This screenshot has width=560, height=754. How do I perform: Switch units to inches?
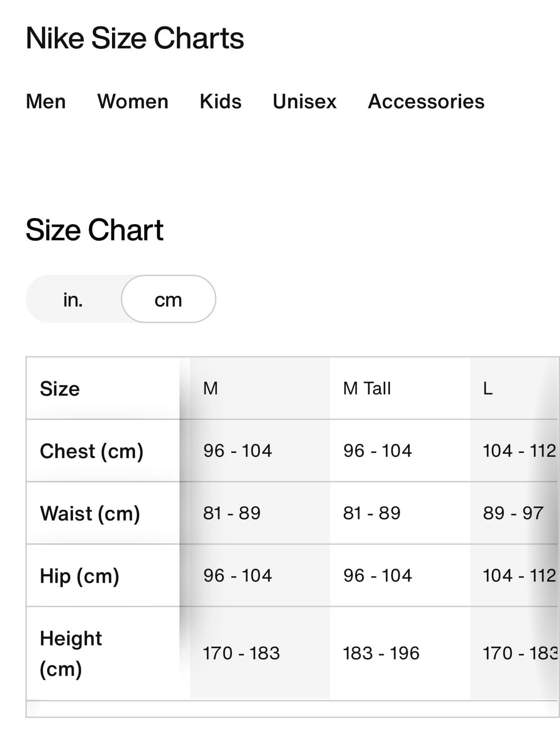tap(73, 300)
